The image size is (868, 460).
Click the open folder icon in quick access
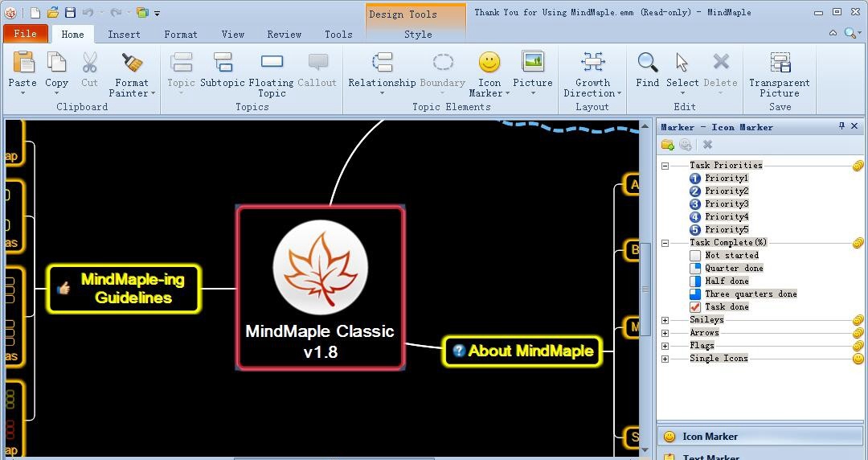point(53,12)
